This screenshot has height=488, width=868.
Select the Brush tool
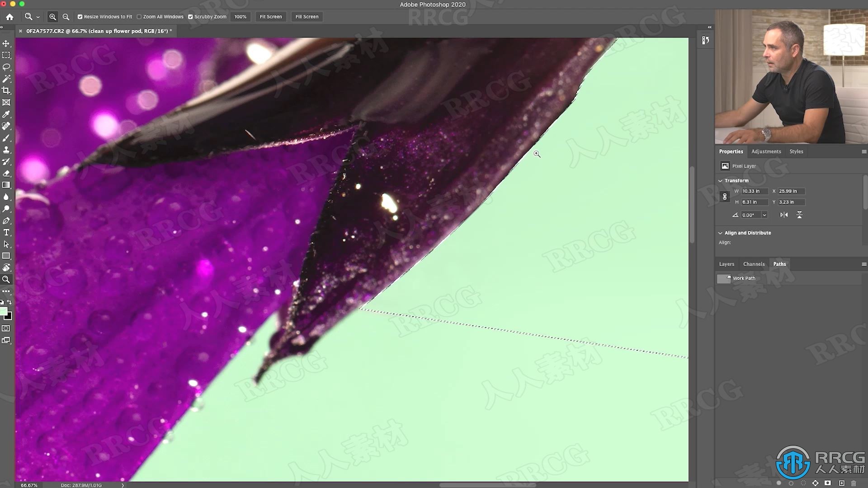(x=7, y=138)
